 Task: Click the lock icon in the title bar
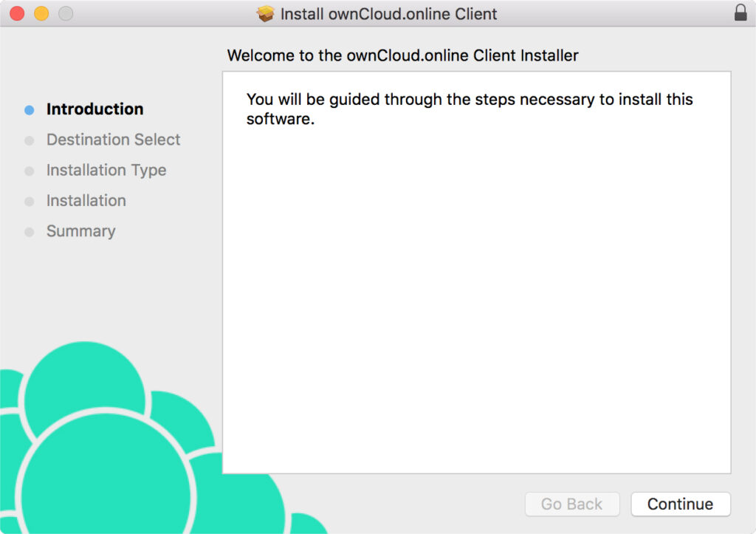(740, 13)
